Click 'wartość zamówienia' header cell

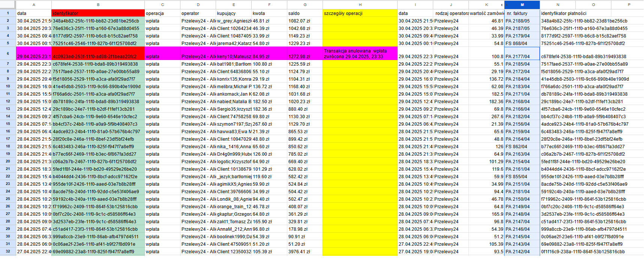pyautogui.click(x=486, y=13)
